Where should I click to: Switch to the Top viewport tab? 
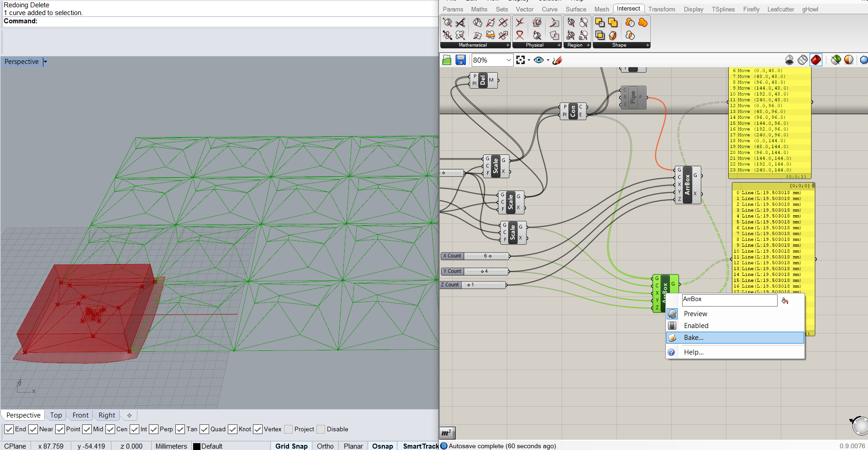[56, 415]
